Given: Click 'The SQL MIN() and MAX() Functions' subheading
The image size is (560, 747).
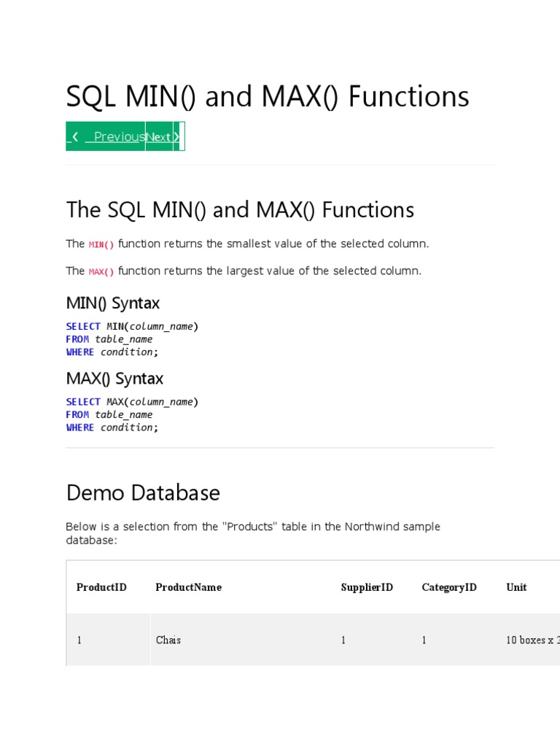Looking at the screenshot, I should pos(240,210).
